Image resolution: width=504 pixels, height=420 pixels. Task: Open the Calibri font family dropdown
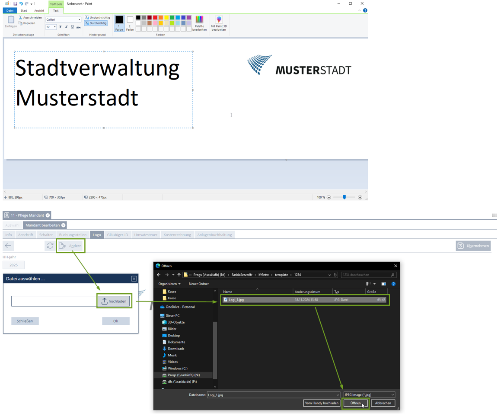(x=79, y=19)
